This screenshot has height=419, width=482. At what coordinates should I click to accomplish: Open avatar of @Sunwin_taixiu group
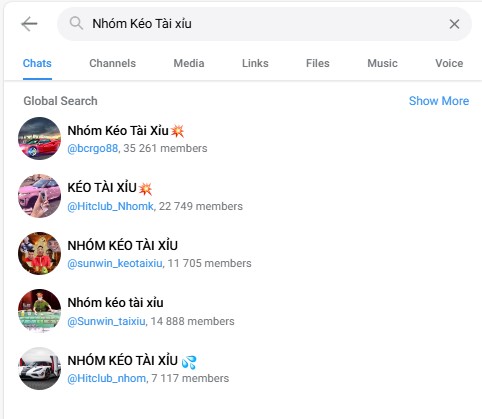coord(39,311)
